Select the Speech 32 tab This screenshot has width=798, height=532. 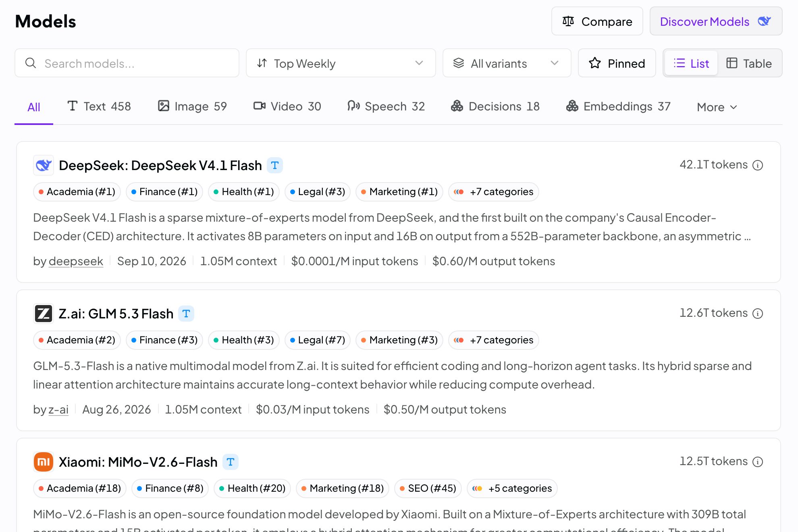click(x=386, y=106)
